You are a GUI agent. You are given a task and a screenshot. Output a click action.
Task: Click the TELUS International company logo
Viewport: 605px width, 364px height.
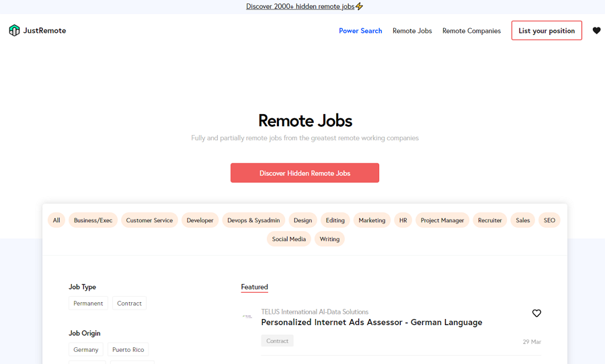(247, 316)
